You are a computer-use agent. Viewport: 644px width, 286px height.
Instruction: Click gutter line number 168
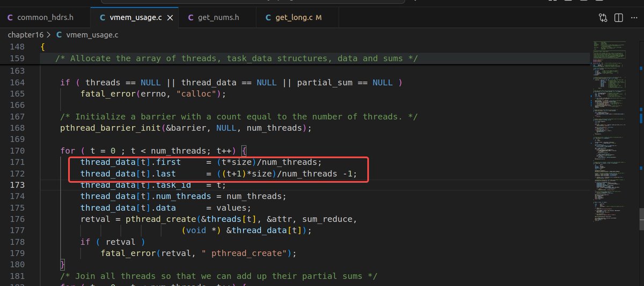[17, 128]
